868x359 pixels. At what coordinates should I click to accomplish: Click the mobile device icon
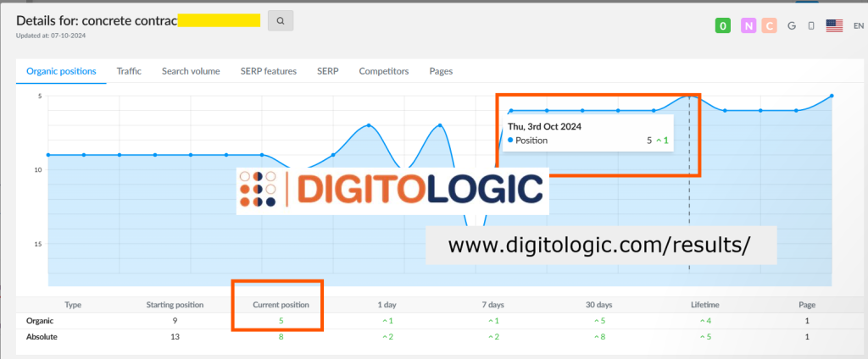point(811,25)
